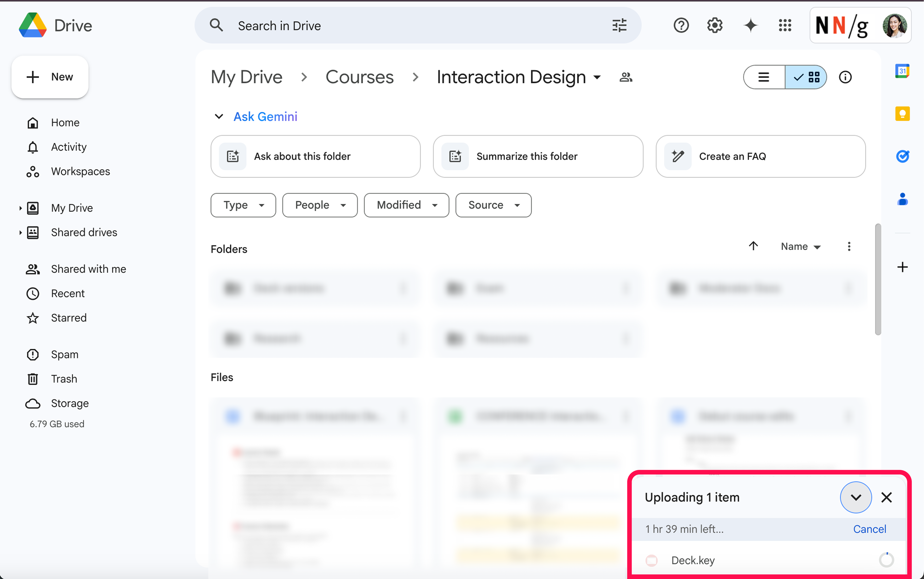This screenshot has width=924, height=579.
Task: Open advanced search filter options icon
Action: click(x=619, y=26)
